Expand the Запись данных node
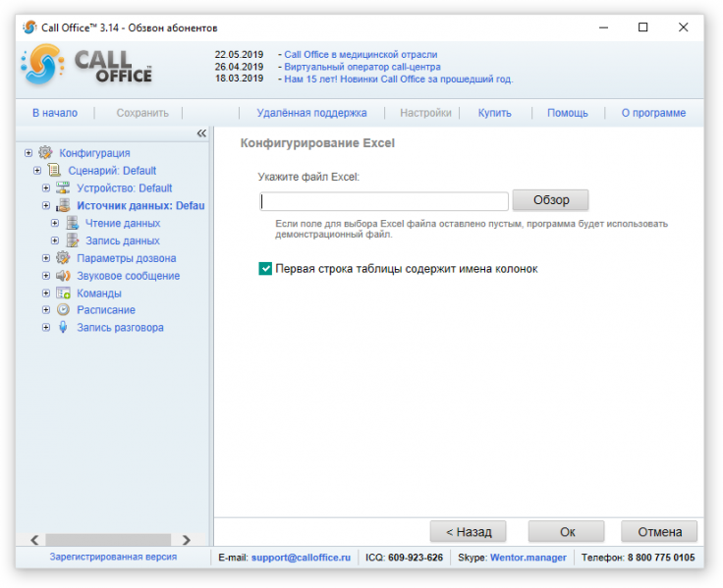 pos(55,241)
